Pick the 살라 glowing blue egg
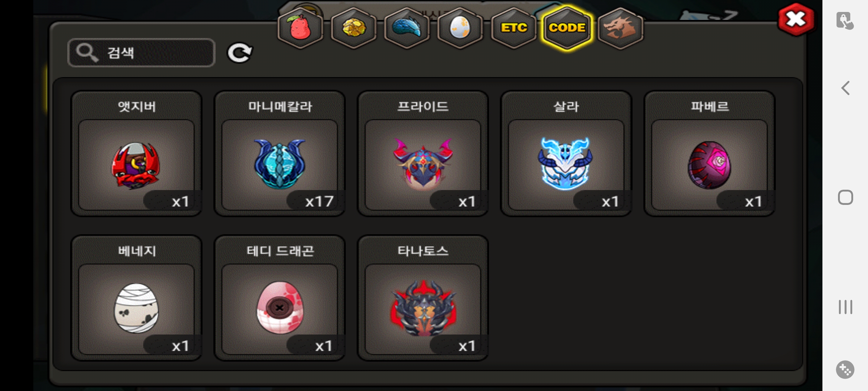Image resolution: width=868 pixels, height=391 pixels. click(x=566, y=154)
